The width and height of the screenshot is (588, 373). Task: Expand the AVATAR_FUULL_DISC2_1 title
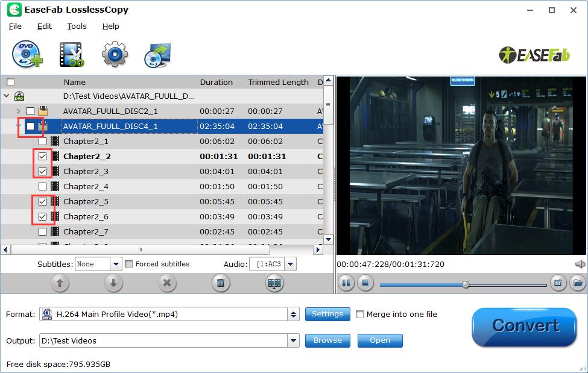pyautogui.click(x=18, y=111)
